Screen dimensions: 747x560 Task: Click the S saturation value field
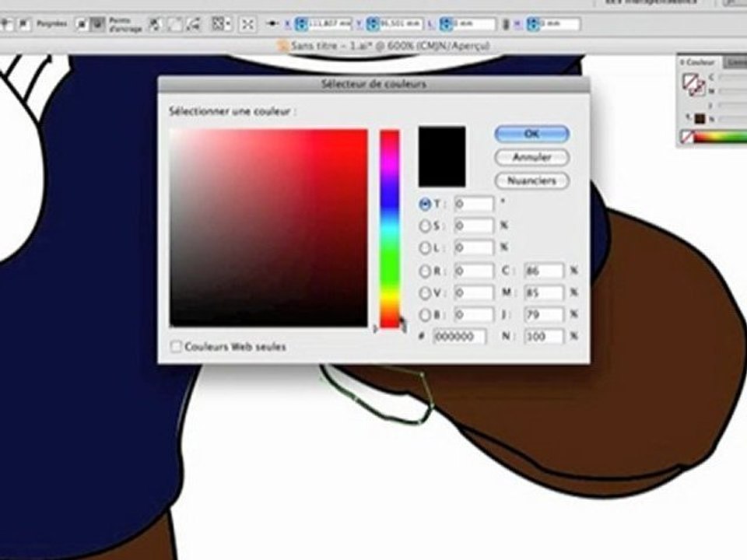coord(474,226)
